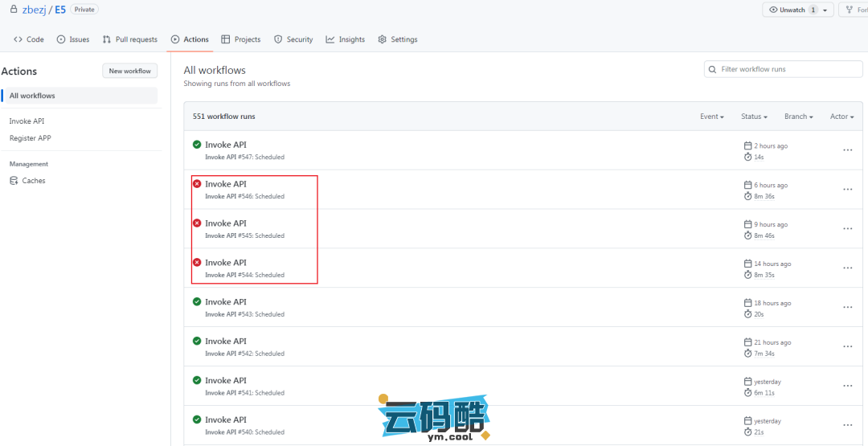Open the Actor filter dropdown
Viewport: 868px width, 446px height.
[x=841, y=117]
